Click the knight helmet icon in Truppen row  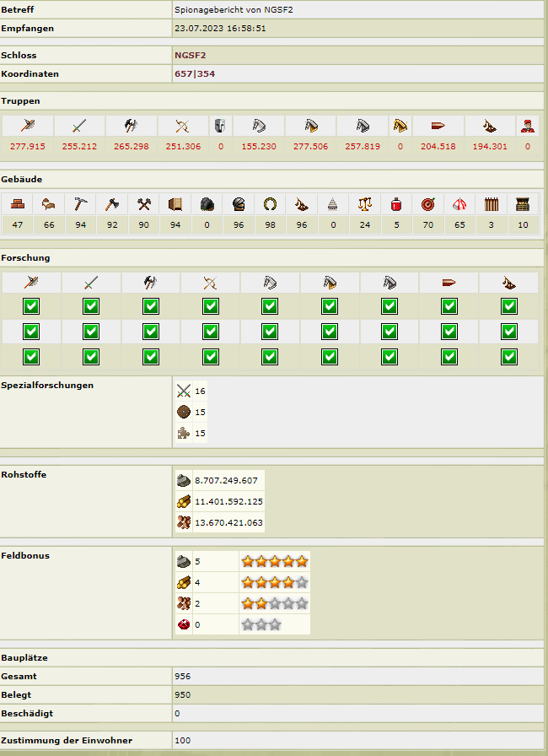220,126
